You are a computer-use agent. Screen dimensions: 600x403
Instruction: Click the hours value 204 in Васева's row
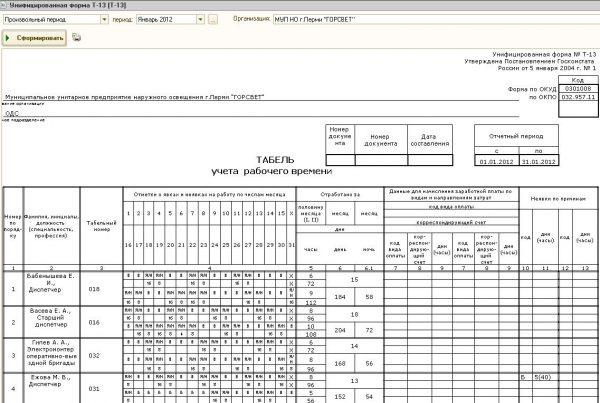point(340,330)
